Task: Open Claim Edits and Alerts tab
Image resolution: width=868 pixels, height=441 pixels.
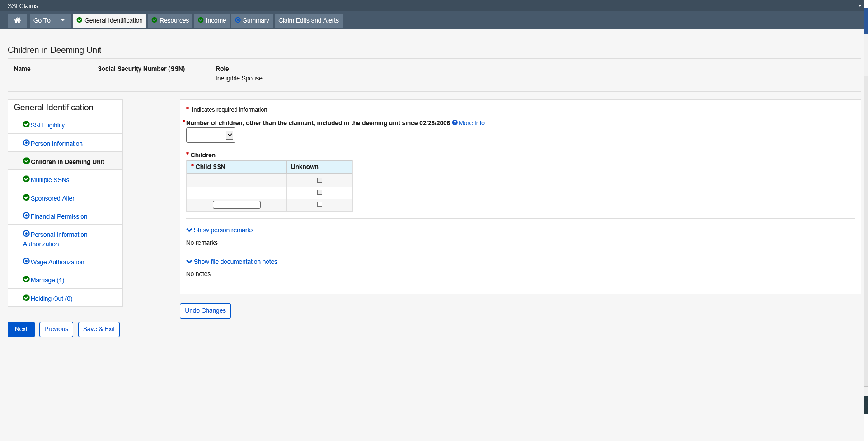Action: [x=308, y=20]
